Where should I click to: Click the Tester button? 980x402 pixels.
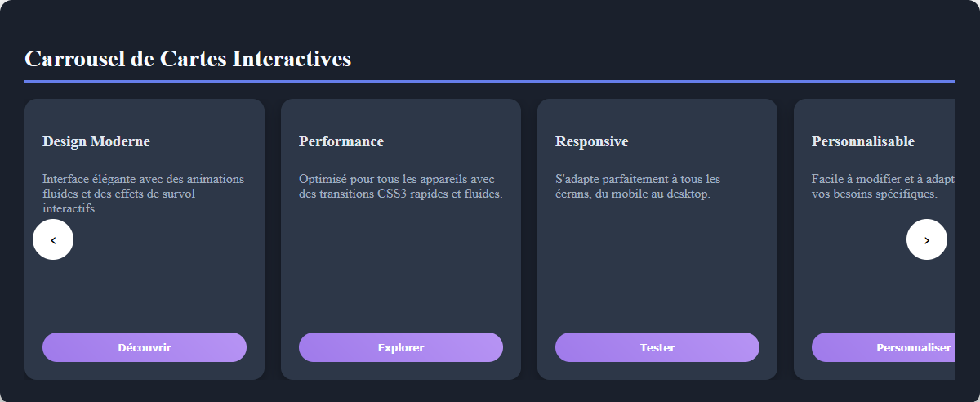tap(657, 347)
